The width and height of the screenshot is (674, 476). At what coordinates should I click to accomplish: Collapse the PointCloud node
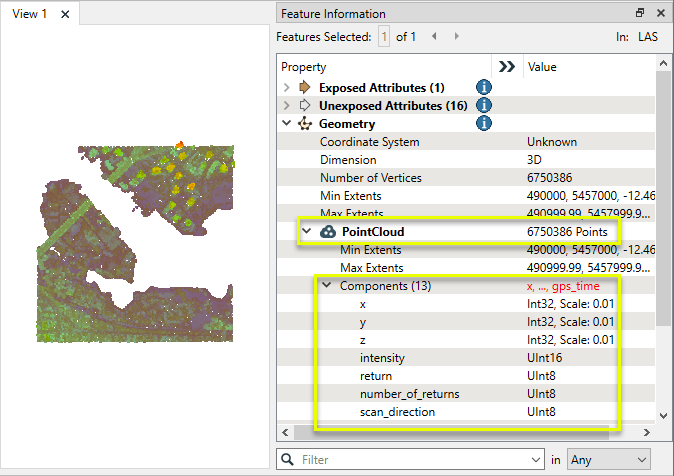coord(307,232)
